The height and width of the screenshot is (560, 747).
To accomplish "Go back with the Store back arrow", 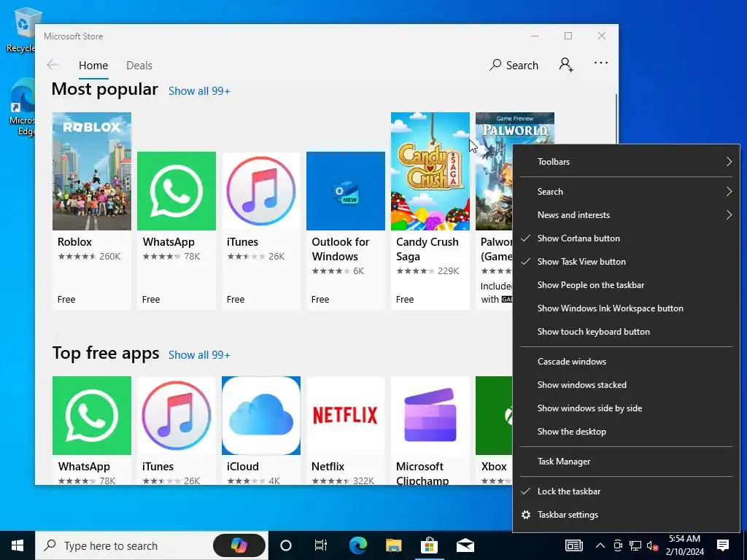I will 53,65.
